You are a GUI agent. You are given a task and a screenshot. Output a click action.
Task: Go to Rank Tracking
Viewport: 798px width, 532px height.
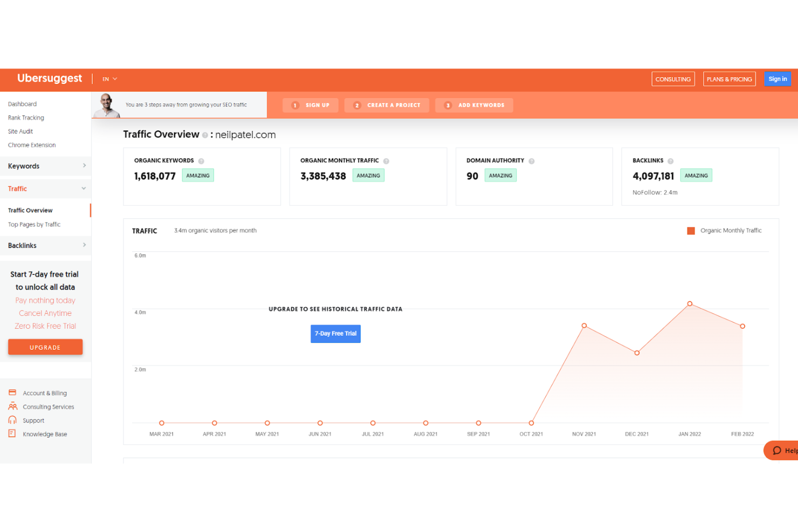pos(26,118)
